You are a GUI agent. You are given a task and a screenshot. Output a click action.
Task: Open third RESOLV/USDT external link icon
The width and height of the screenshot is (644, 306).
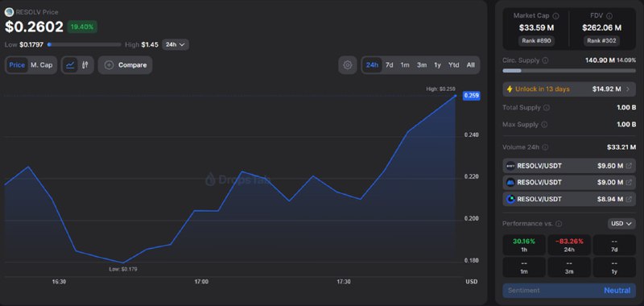point(629,199)
